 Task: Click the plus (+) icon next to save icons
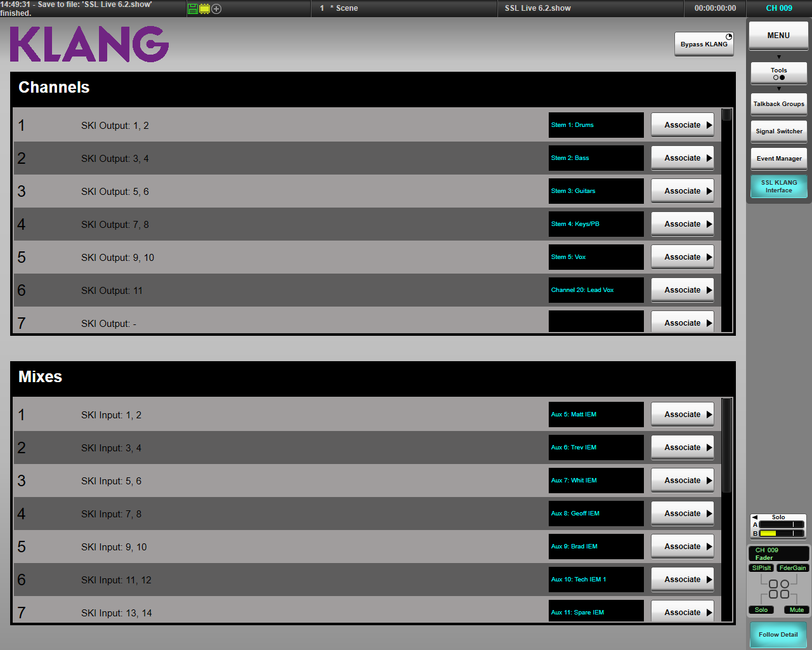pyautogui.click(x=216, y=9)
